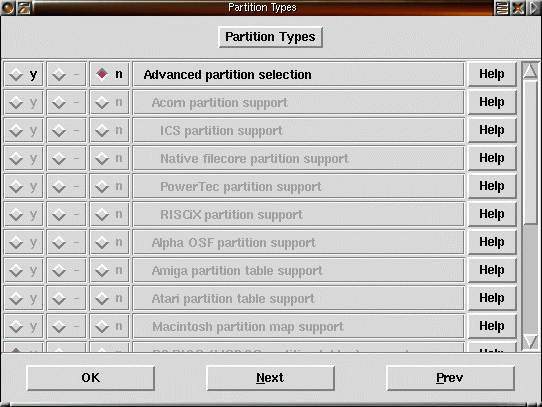Select 'n' for Advanced partition selection

pos(110,74)
